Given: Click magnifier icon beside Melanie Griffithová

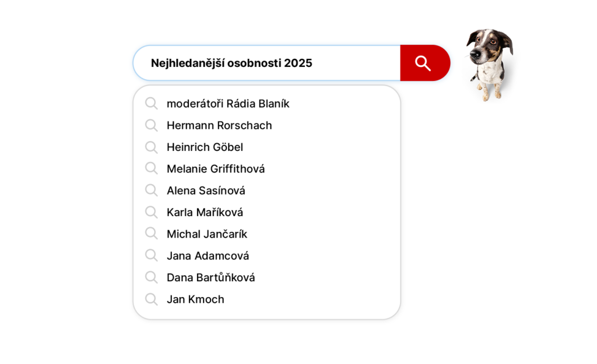Looking at the screenshot, I should tap(152, 168).
